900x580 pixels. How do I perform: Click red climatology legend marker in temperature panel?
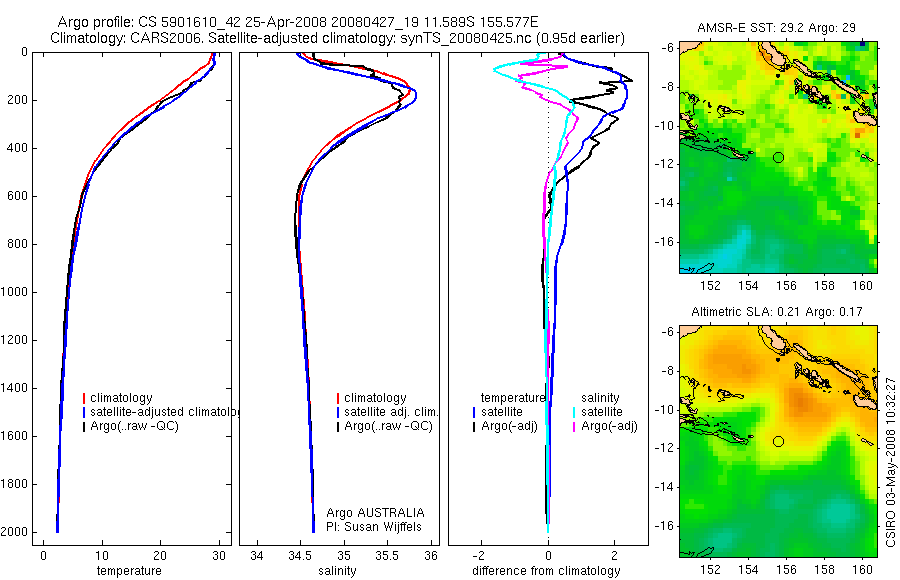84,398
